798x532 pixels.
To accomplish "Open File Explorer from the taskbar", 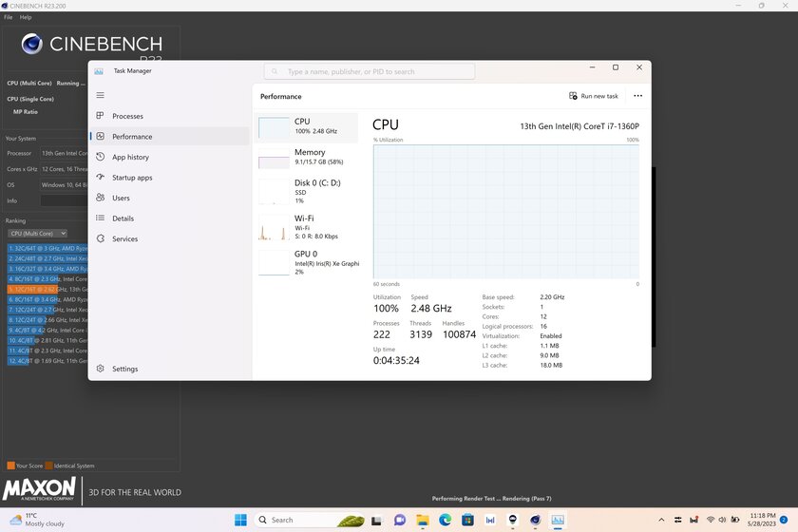I will (x=423, y=520).
